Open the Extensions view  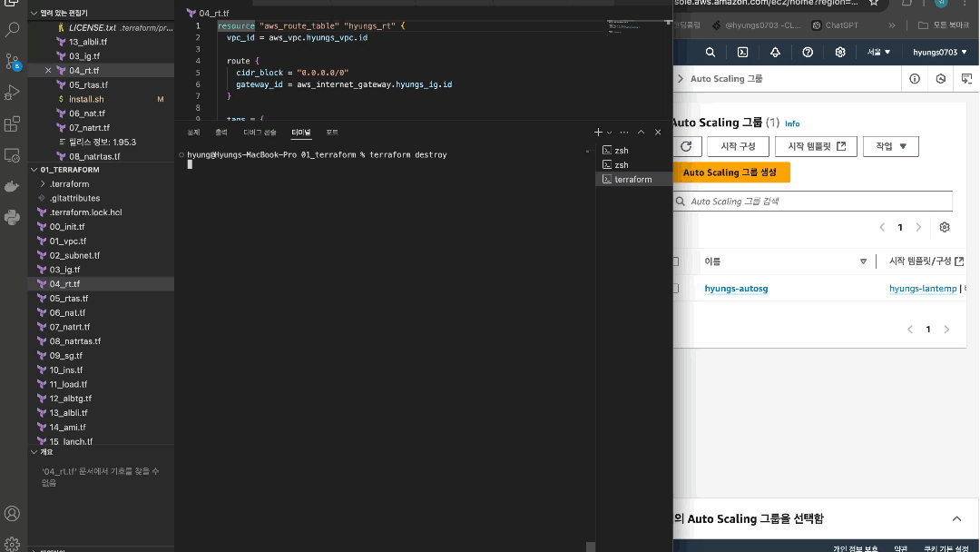pos(12,123)
